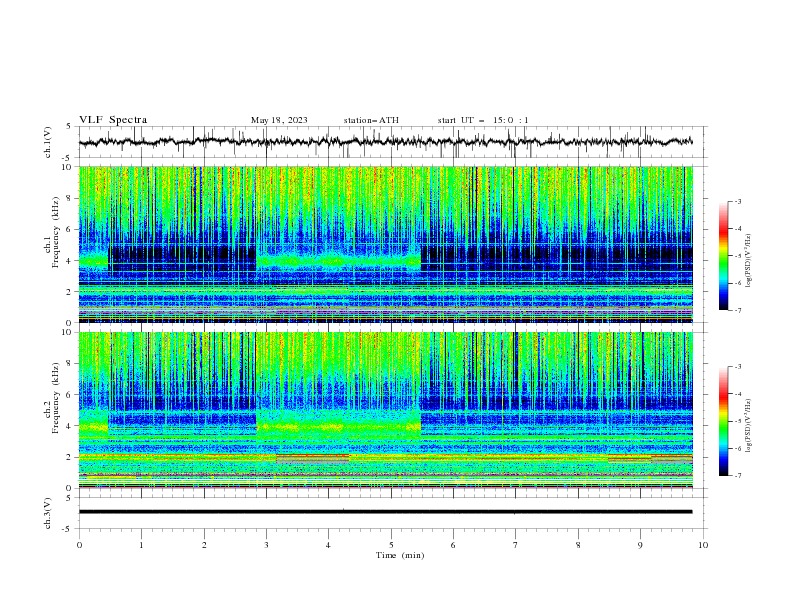Click the "station=ATH" label

tap(371, 120)
